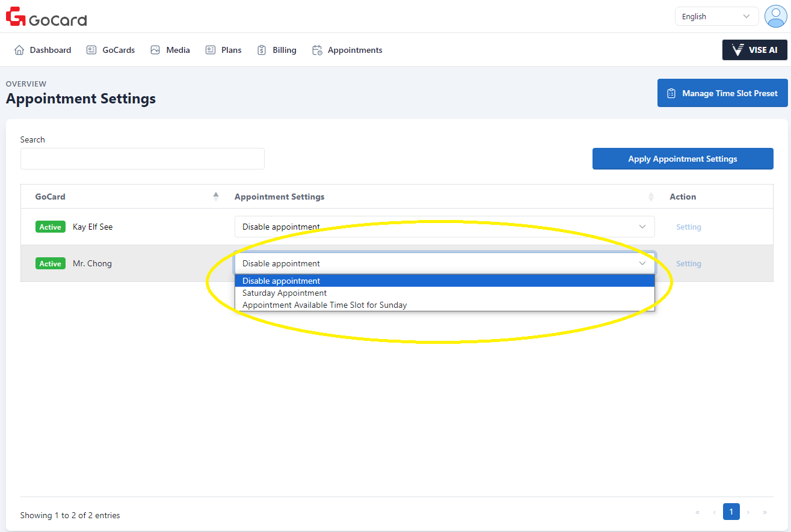Click the Billing receipt icon
This screenshot has height=532, width=791.
point(262,50)
